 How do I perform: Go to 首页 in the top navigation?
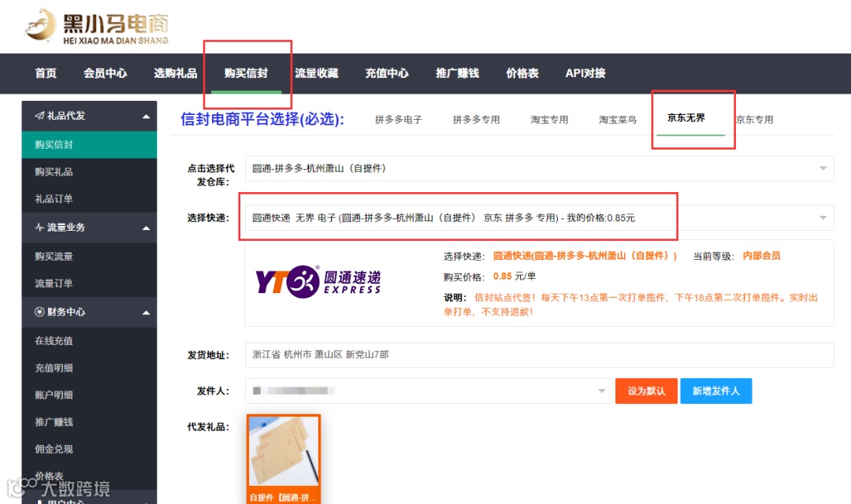click(x=46, y=73)
